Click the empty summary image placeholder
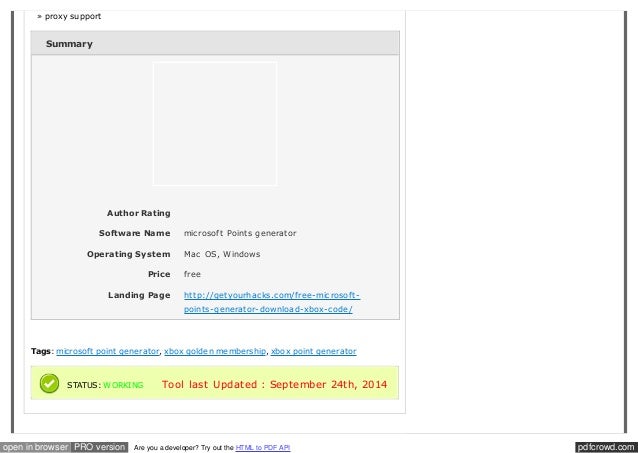The width and height of the screenshot is (638, 453). (215, 124)
